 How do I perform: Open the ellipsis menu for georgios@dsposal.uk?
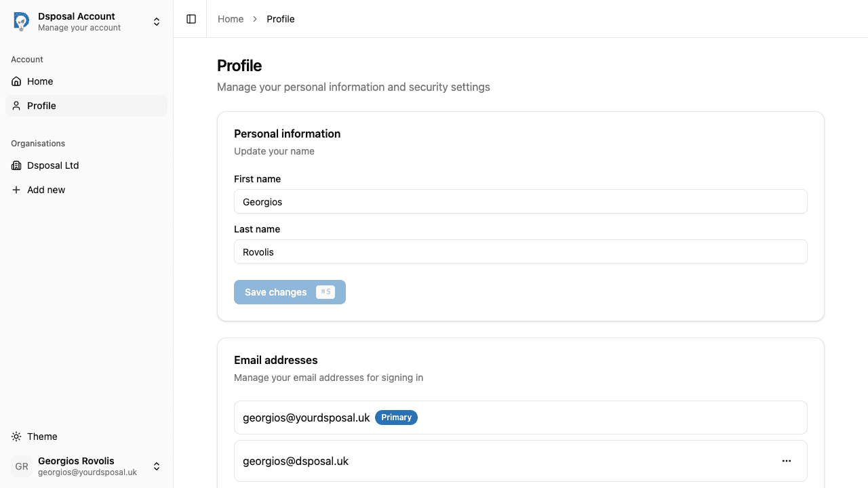(x=787, y=461)
